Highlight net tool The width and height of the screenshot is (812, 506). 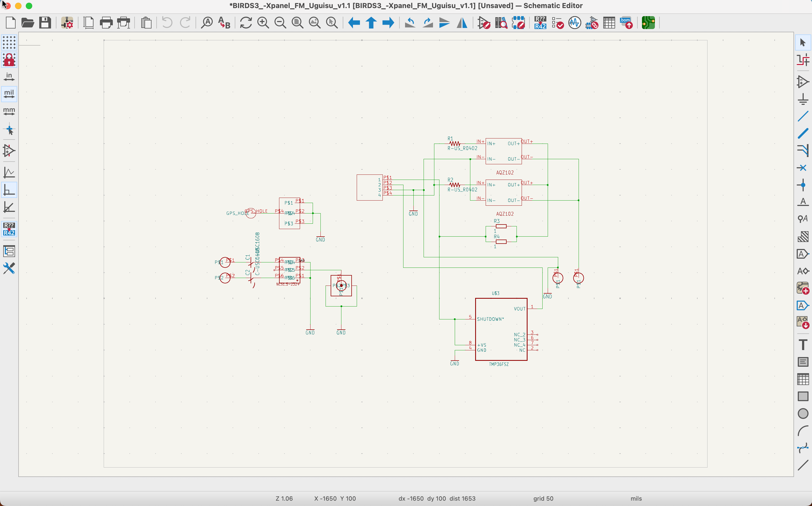click(x=803, y=60)
